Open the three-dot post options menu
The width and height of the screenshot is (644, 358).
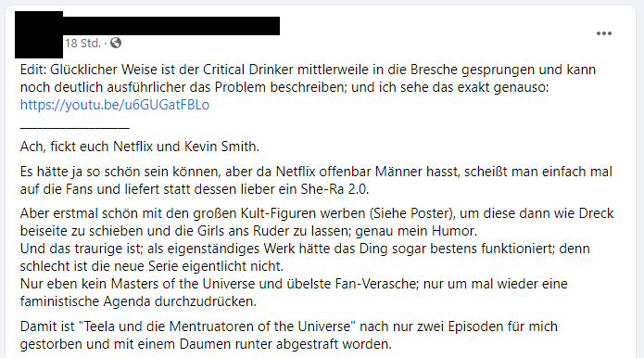(604, 33)
